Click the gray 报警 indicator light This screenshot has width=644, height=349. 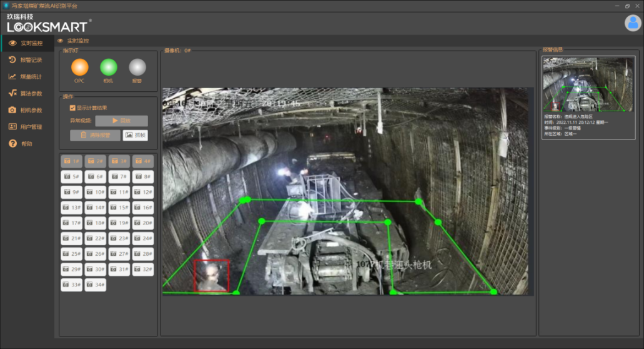(x=137, y=67)
